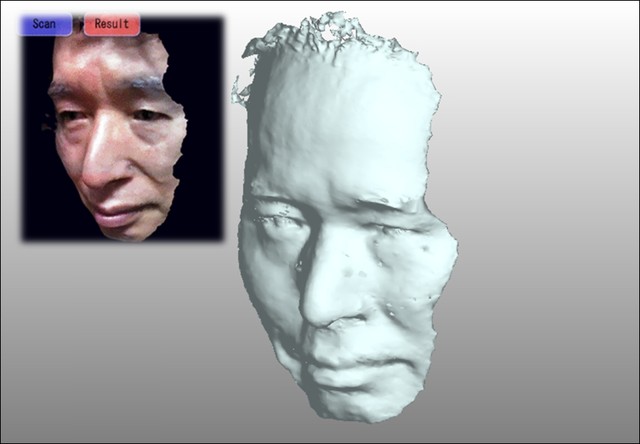Click the 3D face mesh model
Image resolution: width=640 pixels, height=444 pixels.
click(346, 218)
